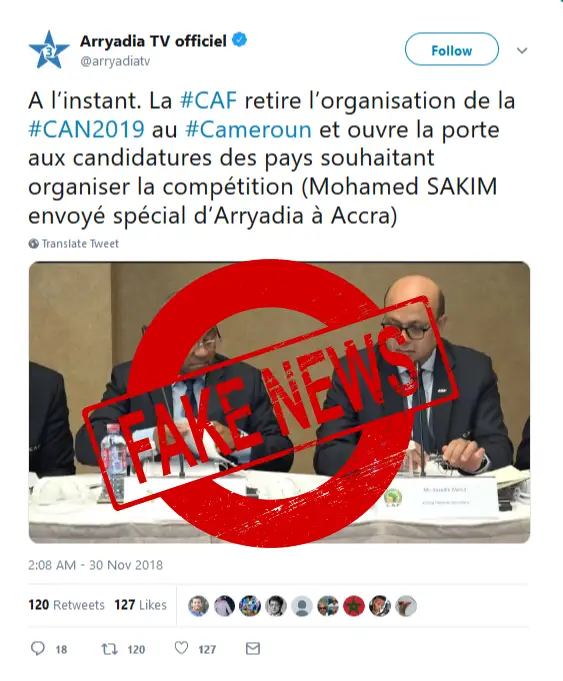Click the retweet arrows icon
Screen dimensions: 563x681
point(109,649)
